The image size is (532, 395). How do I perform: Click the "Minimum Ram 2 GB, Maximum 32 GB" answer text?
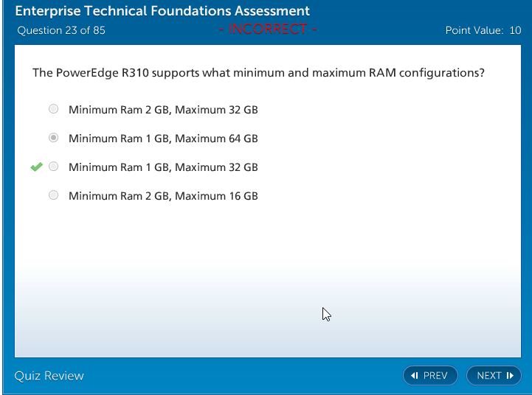tap(163, 110)
